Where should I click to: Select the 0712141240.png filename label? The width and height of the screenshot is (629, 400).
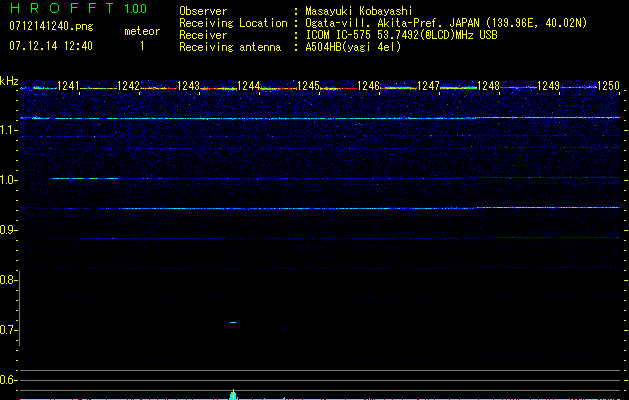click(x=50, y=25)
